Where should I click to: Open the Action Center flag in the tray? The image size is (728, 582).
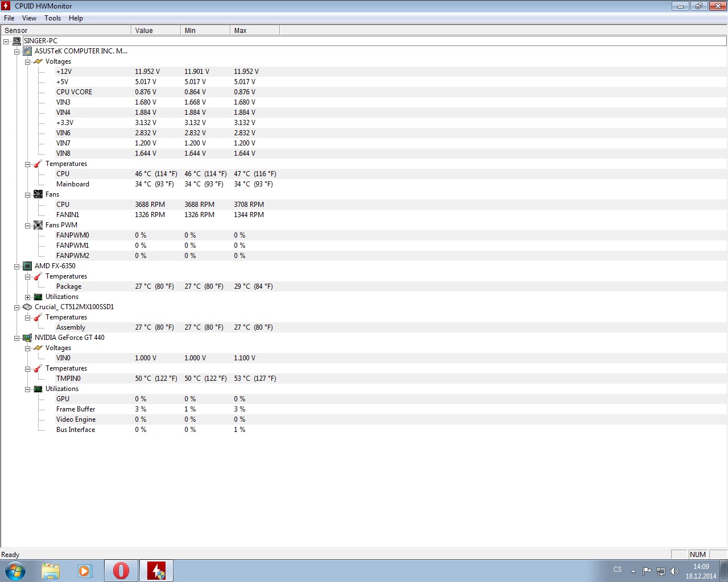coord(647,571)
